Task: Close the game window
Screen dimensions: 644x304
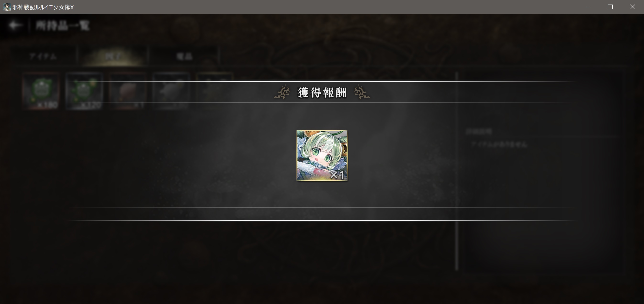Action: point(632,7)
